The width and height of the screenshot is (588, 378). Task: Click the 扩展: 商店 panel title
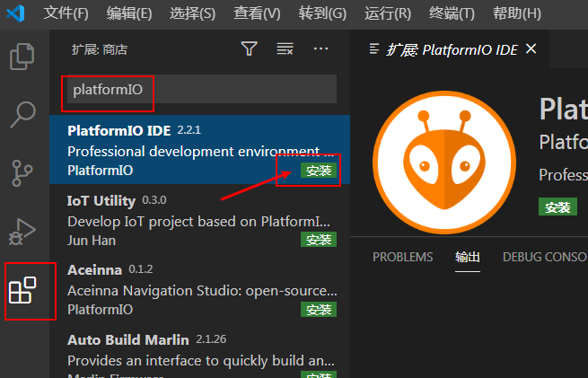click(x=100, y=49)
